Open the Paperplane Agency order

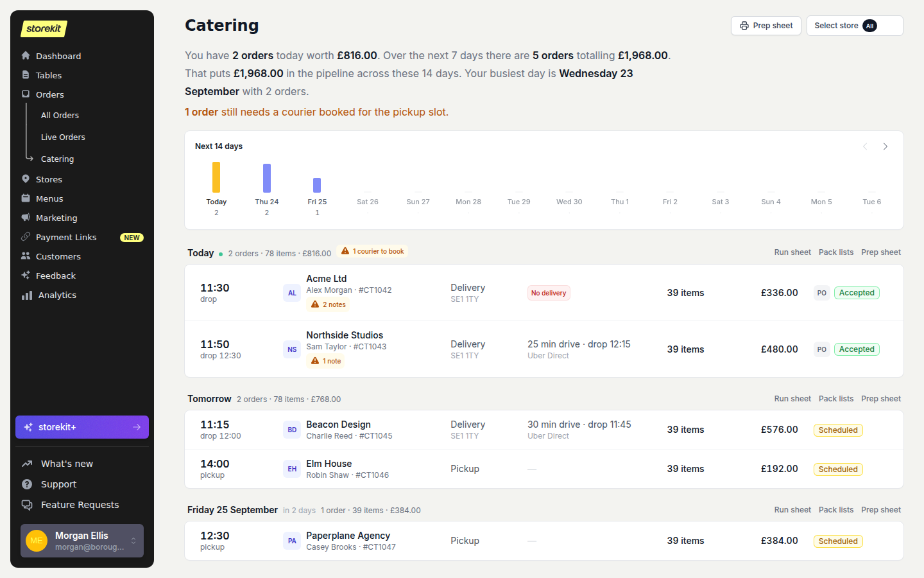[x=544, y=541]
